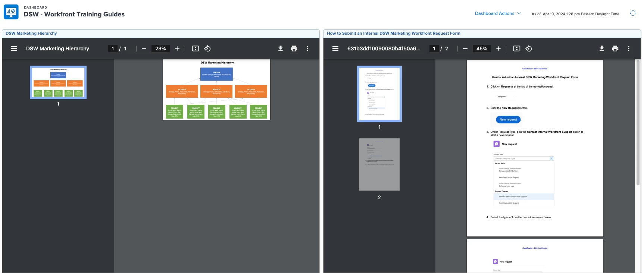Click the 45% zoom field

tap(482, 48)
